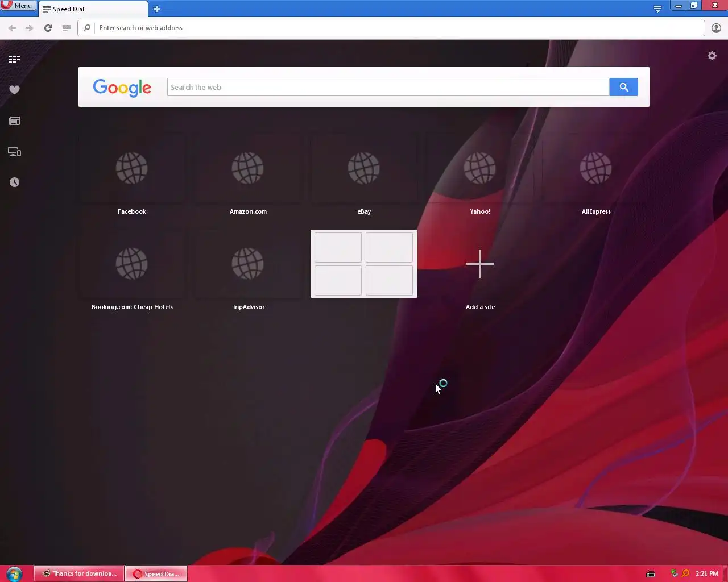This screenshot has height=582, width=728.
Task: Open the TripAdvisor speed dial tile
Action: (x=248, y=264)
